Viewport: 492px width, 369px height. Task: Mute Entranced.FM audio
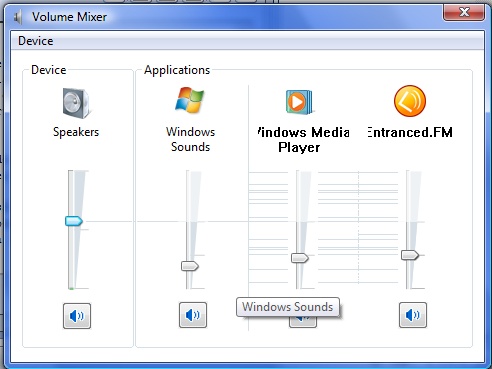413,315
